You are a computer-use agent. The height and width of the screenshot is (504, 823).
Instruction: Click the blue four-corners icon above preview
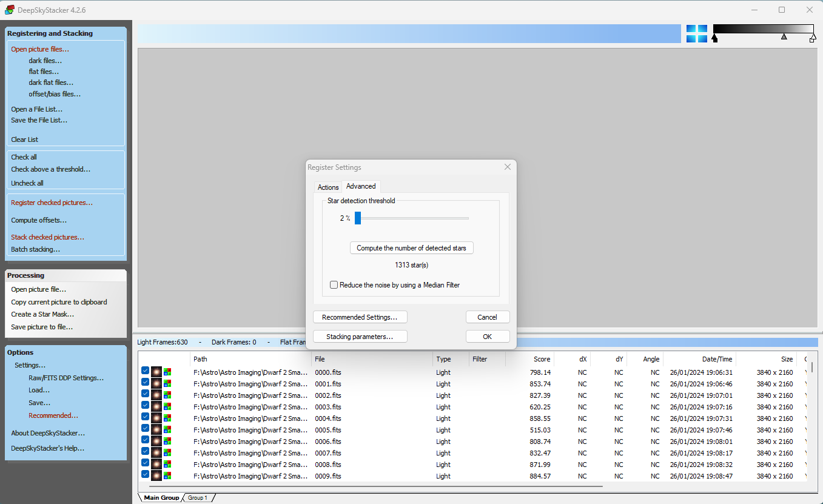point(697,33)
